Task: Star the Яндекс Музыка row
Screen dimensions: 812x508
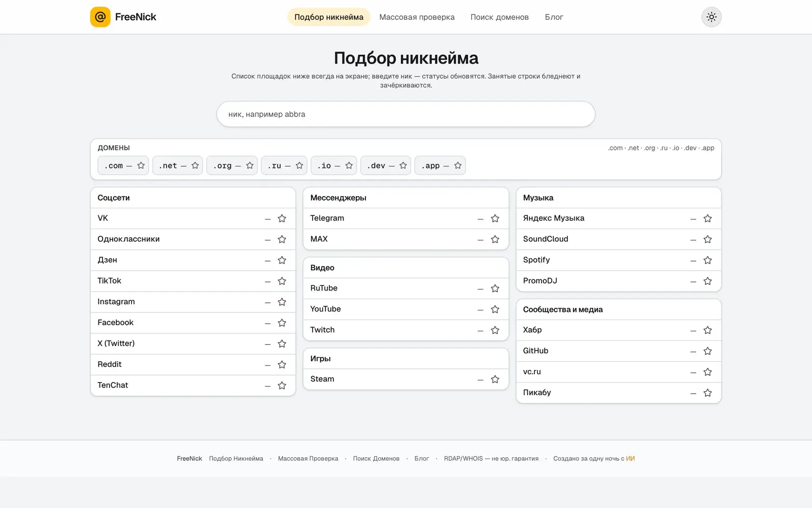Action: (x=708, y=218)
